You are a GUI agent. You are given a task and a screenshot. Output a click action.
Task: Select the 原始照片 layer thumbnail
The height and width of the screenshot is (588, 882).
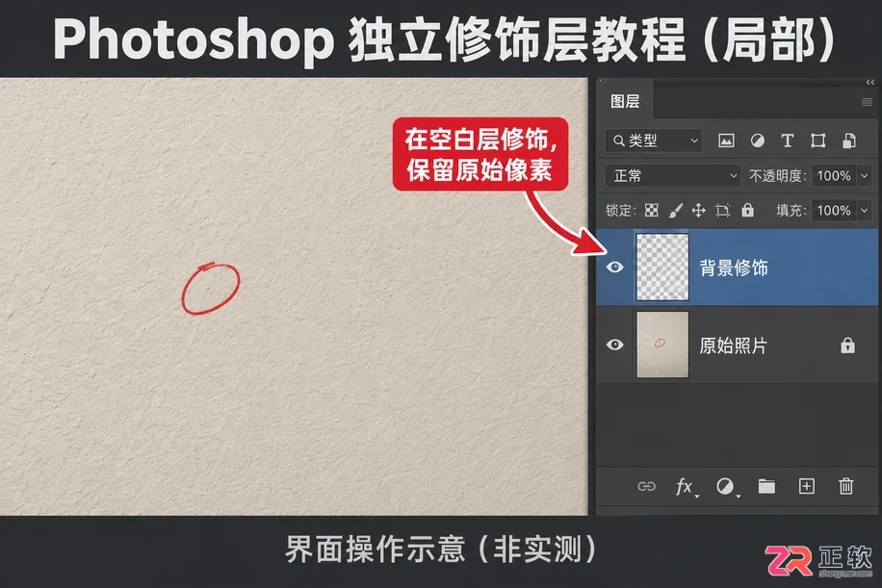[x=662, y=345]
